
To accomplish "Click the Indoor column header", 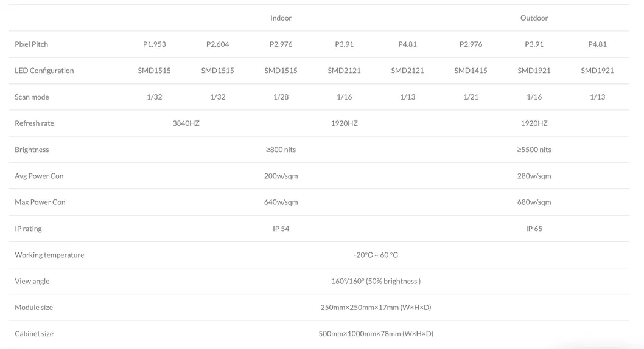I will [281, 18].
